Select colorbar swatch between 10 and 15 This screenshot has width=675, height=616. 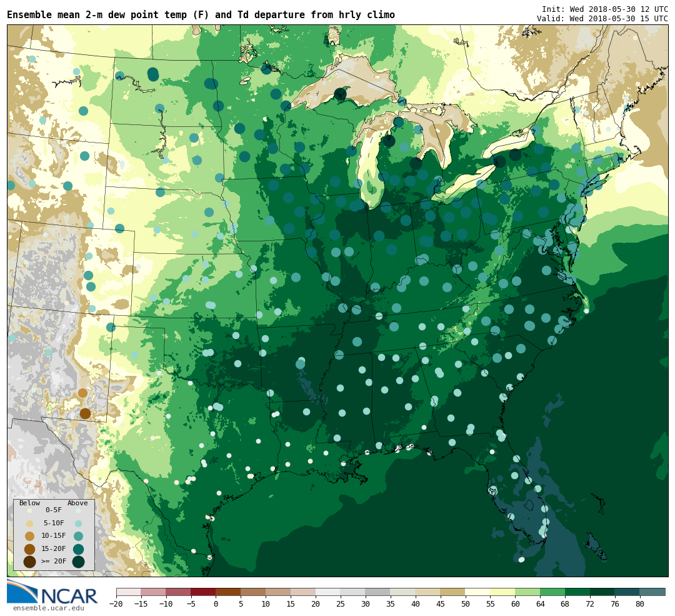tap(279, 592)
